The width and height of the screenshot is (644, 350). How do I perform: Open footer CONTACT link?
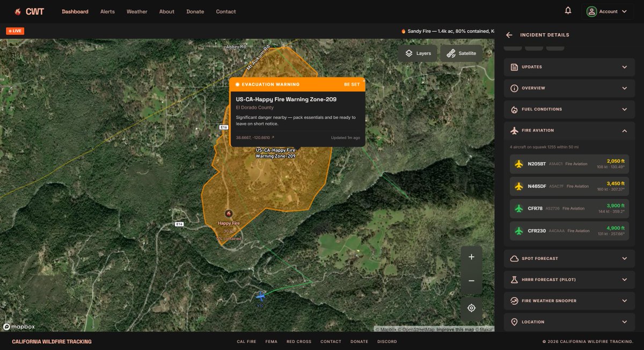coord(331,341)
